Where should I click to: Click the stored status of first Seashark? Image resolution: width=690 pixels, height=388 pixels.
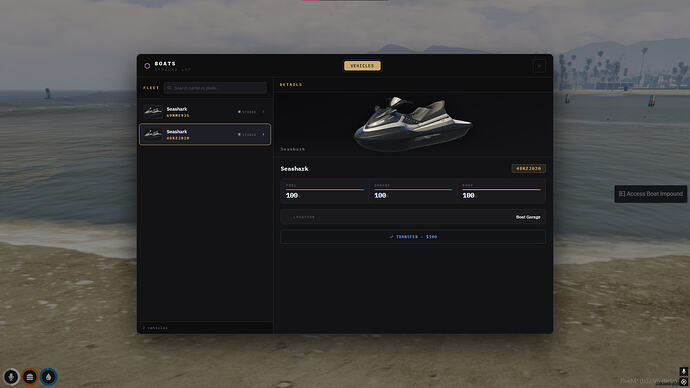247,112
